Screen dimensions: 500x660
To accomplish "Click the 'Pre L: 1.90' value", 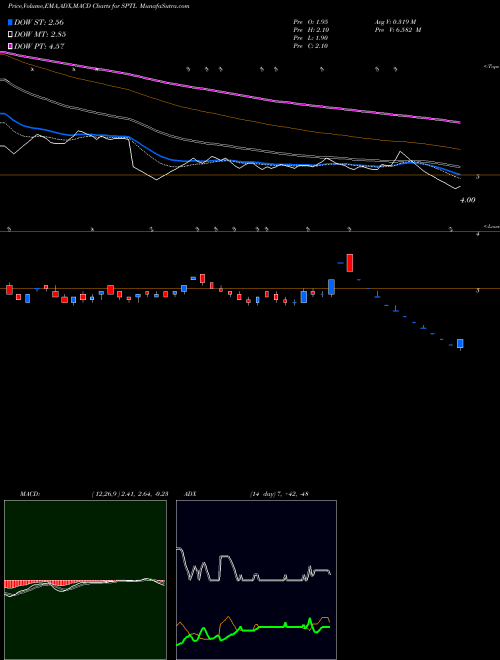I will point(311,38).
